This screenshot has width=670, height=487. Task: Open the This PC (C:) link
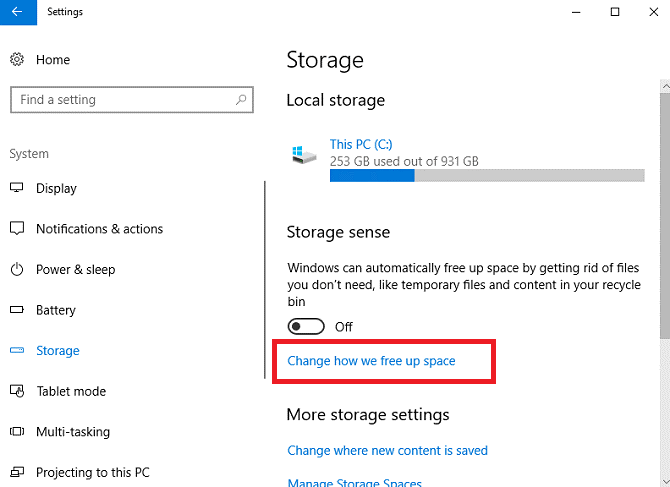coord(361,144)
